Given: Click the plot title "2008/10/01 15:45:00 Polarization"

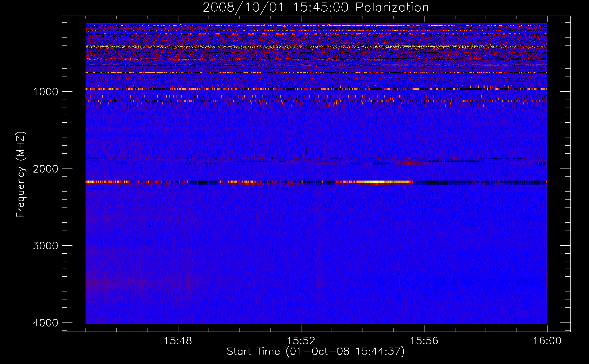Looking at the screenshot, I should click(x=316, y=7).
